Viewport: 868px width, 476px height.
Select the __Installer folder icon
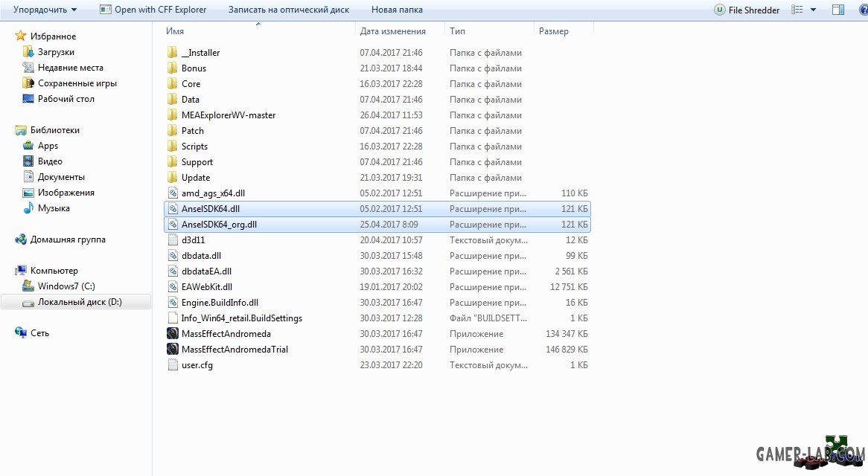point(172,53)
